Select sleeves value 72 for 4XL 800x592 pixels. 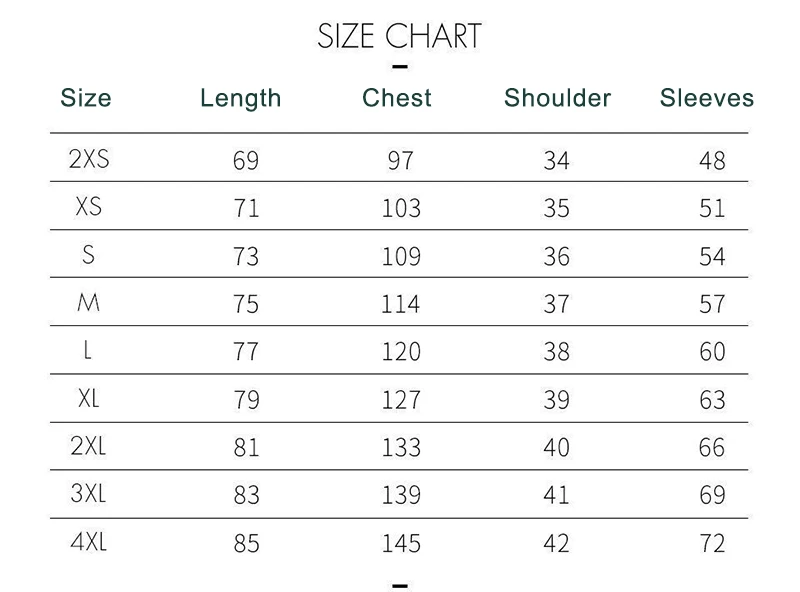pyautogui.click(x=712, y=544)
